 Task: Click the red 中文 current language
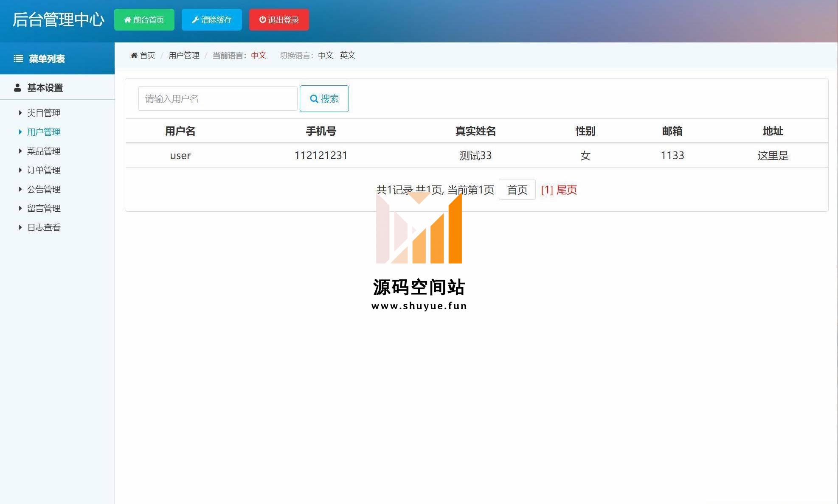[259, 55]
